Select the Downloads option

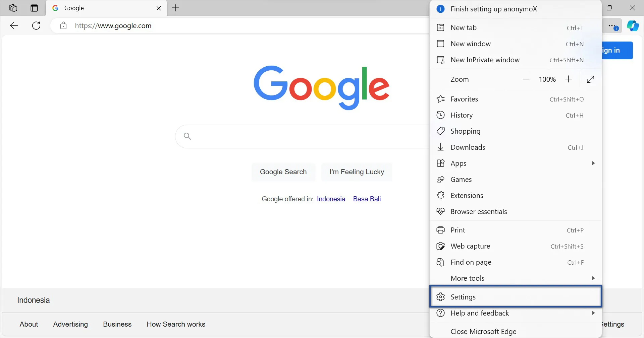pyautogui.click(x=468, y=147)
